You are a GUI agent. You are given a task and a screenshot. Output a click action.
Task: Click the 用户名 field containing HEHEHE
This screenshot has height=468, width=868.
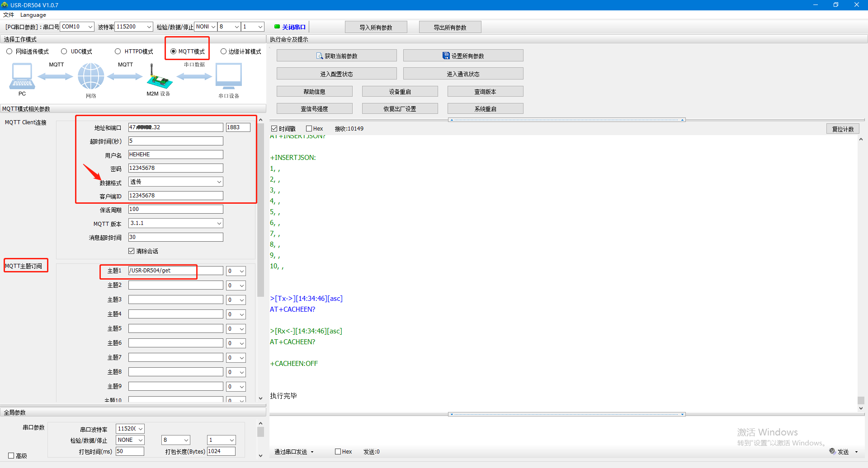[x=175, y=154]
